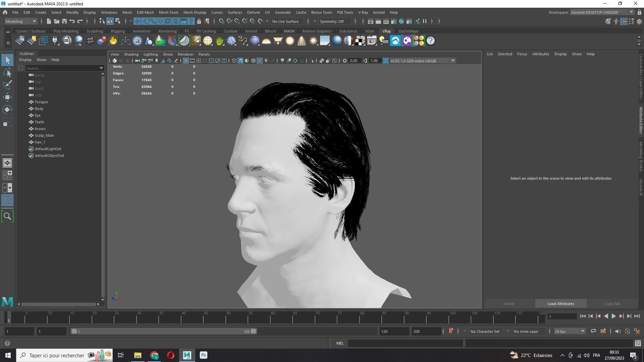The image size is (644, 362).
Task: Click the V-Ray grass fur shelf icon
Action: point(219,41)
